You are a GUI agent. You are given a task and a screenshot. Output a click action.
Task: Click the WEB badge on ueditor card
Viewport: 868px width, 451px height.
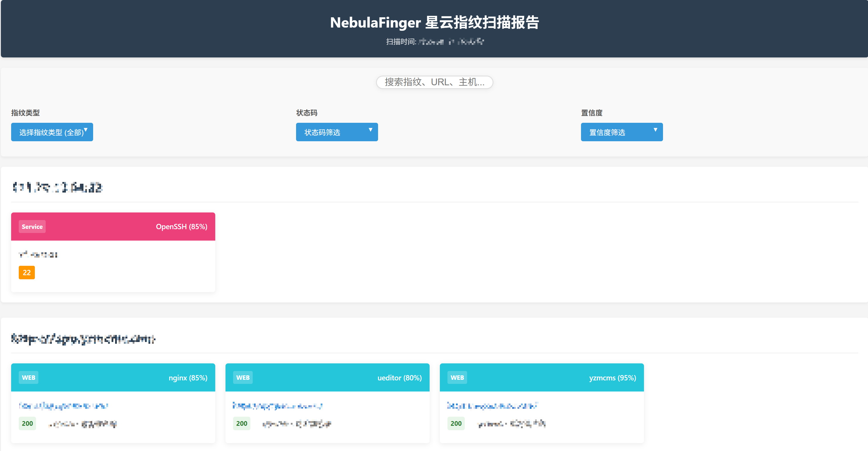point(242,377)
